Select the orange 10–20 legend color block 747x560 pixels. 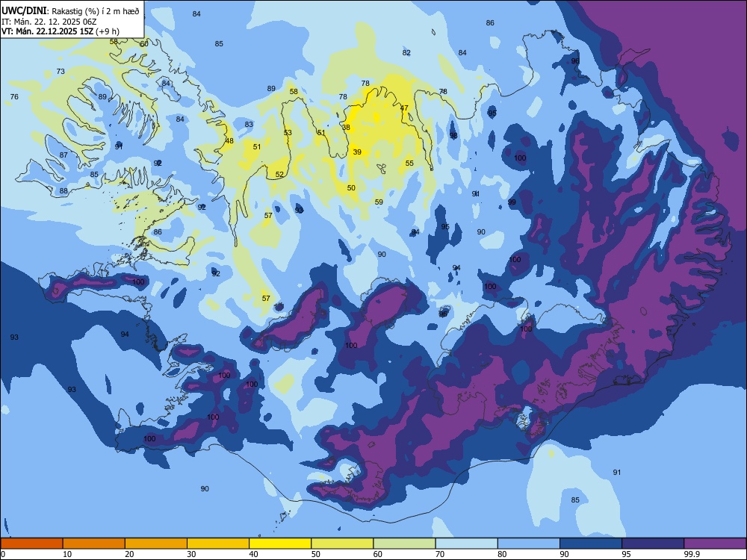point(94,544)
